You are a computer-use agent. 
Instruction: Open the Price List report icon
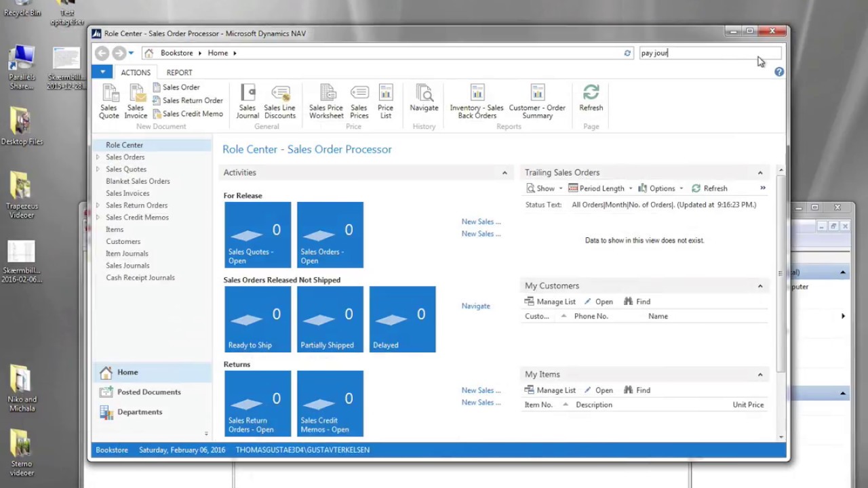[x=385, y=102]
